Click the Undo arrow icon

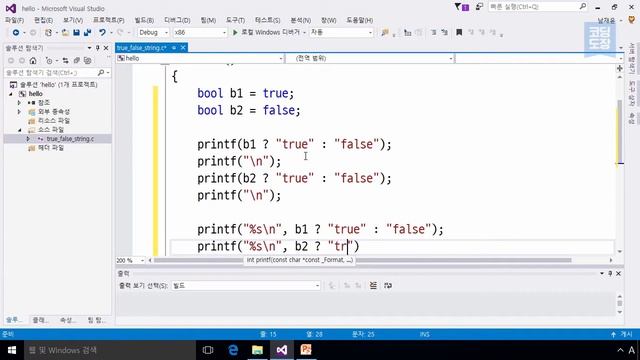[102, 32]
